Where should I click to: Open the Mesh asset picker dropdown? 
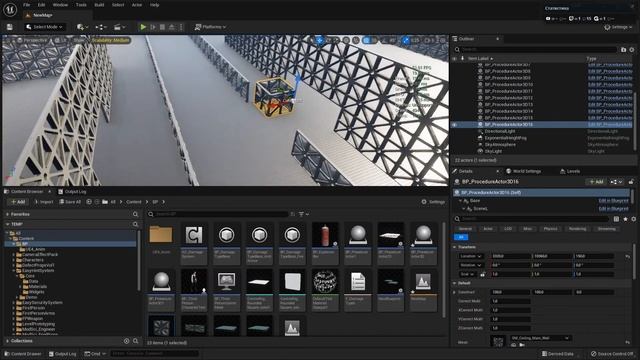(541, 338)
